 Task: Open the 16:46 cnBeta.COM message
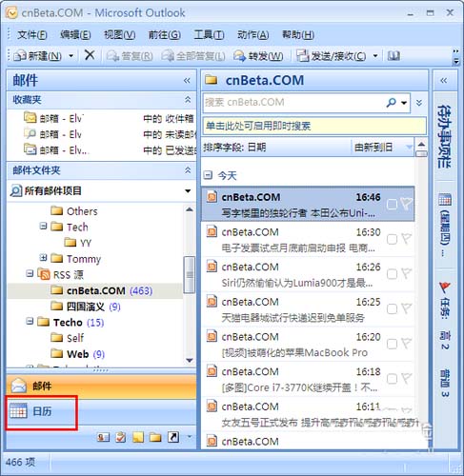308,204
